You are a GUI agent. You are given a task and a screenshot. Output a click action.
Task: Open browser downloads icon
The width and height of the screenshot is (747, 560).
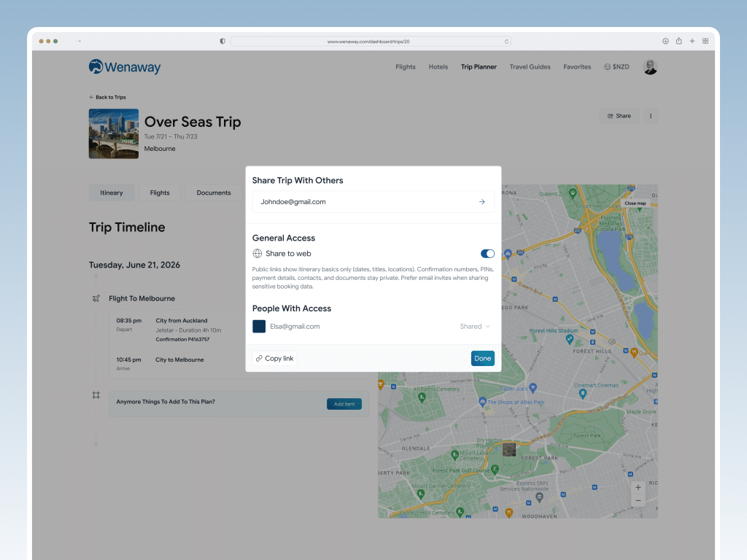point(665,41)
